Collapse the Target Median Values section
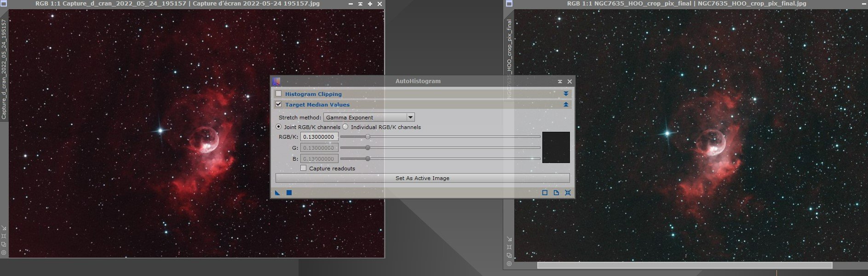Image resolution: width=868 pixels, height=276 pixels. 566,105
